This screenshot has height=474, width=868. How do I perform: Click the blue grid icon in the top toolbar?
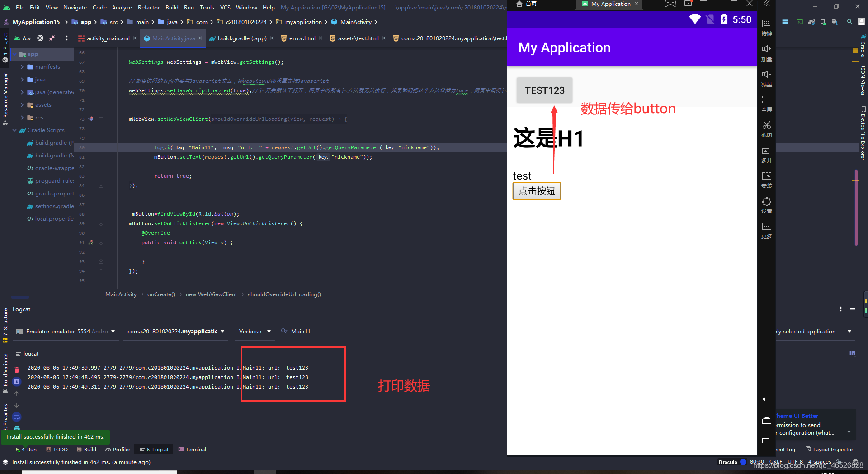coord(785,22)
